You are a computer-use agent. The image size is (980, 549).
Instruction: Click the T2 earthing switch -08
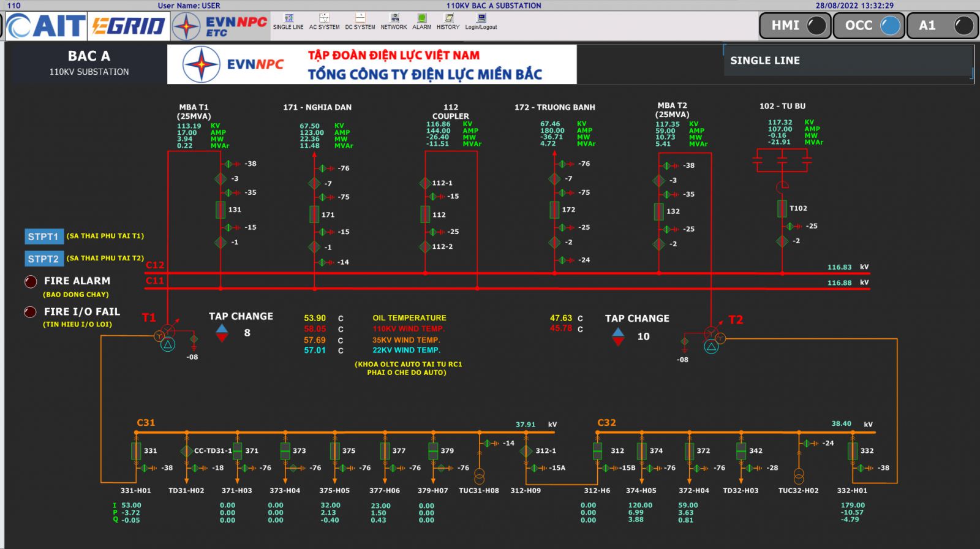pyautogui.click(x=685, y=342)
